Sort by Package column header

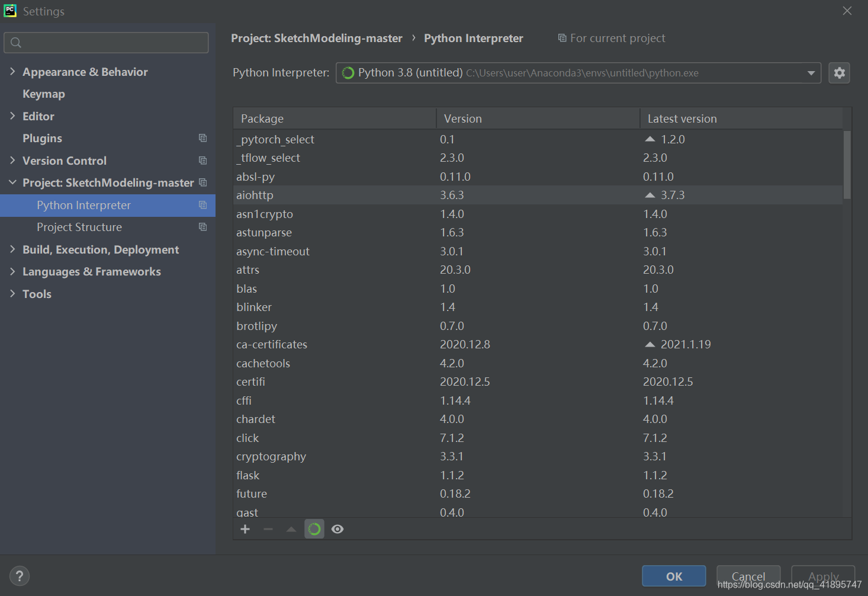(335, 118)
